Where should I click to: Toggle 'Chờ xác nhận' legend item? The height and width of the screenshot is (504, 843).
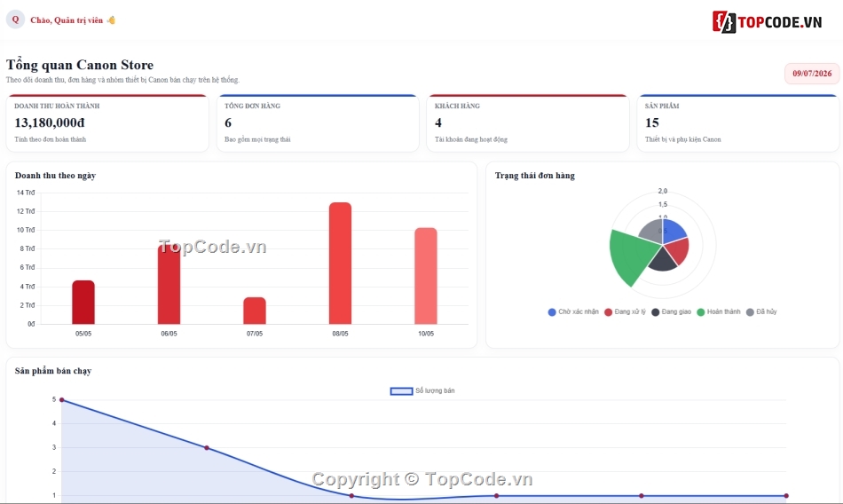[x=573, y=312]
